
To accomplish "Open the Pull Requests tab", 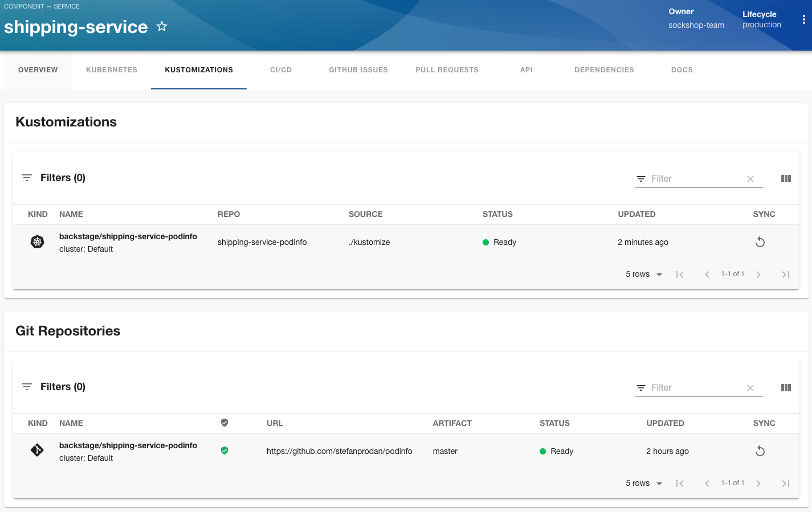I will [447, 70].
